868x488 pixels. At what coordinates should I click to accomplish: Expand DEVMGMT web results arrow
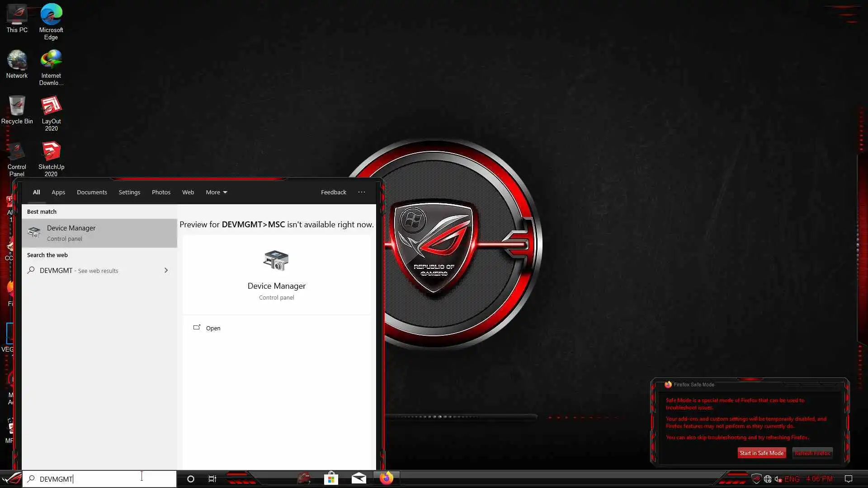tap(166, 270)
